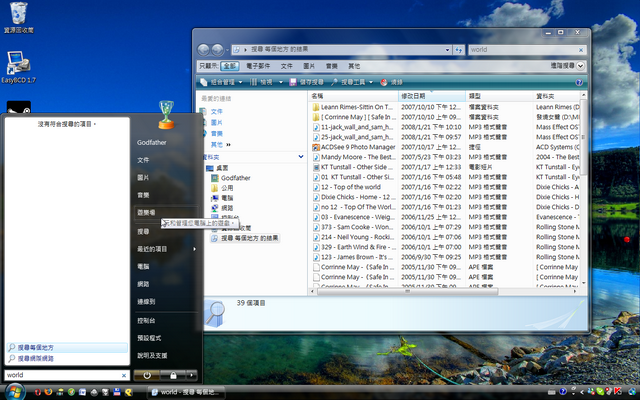Click the yellow quick launch icon
640x400 pixels.
(x=129, y=392)
